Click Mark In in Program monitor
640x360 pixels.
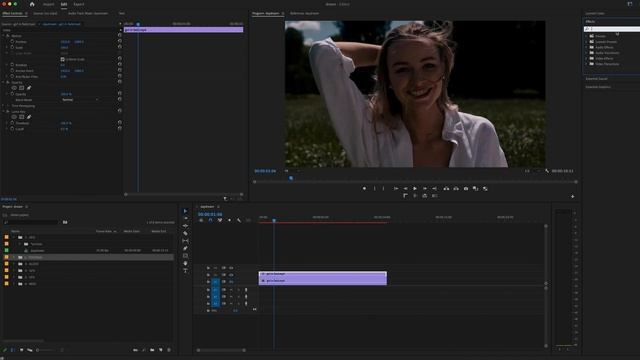(x=374, y=189)
